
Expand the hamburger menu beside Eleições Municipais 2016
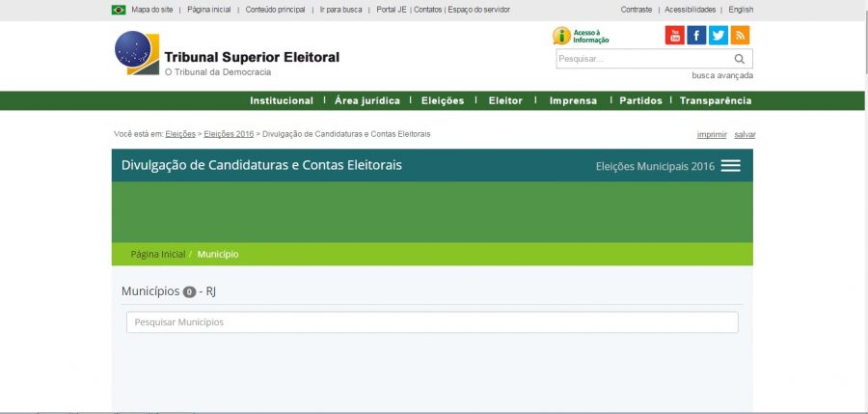731,166
